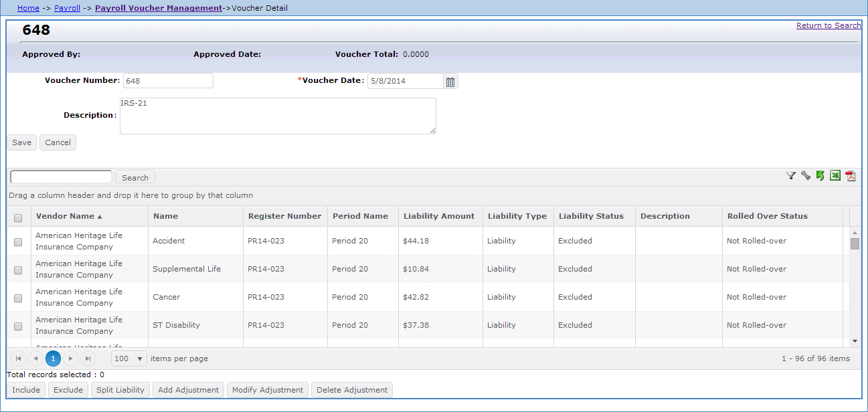Jump to the last page using pagination icon
This screenshot has width=868, height=412.
pos(88,358)
